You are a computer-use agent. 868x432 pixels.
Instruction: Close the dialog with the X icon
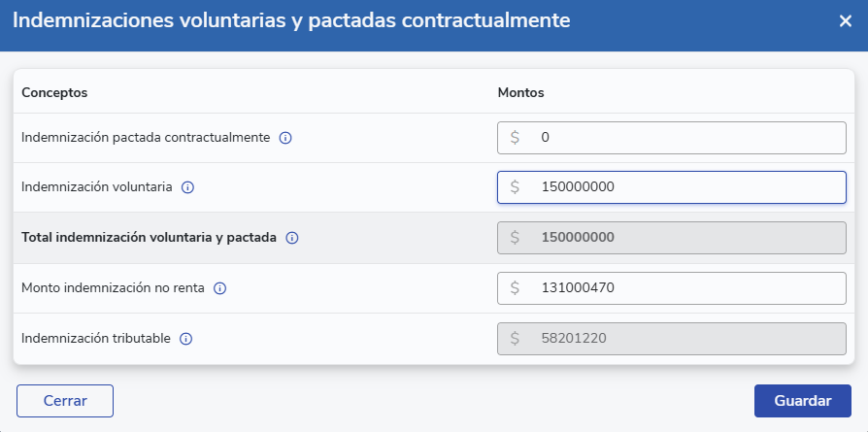click(845, 21)
